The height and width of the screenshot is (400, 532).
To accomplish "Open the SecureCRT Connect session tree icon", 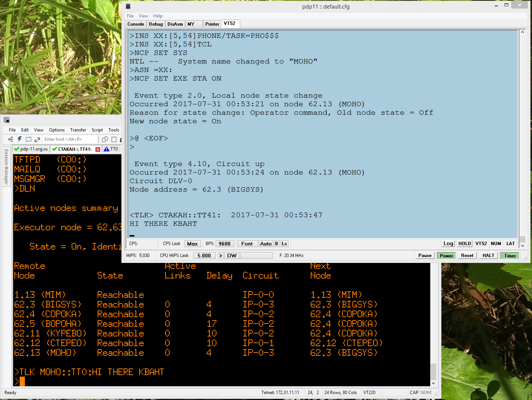I will (x=10, y=139).
